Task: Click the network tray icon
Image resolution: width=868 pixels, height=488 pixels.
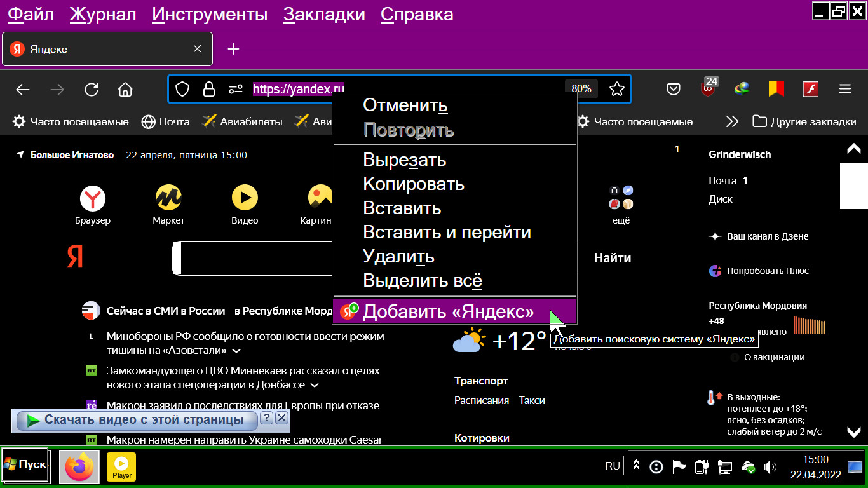Action: 725,468
